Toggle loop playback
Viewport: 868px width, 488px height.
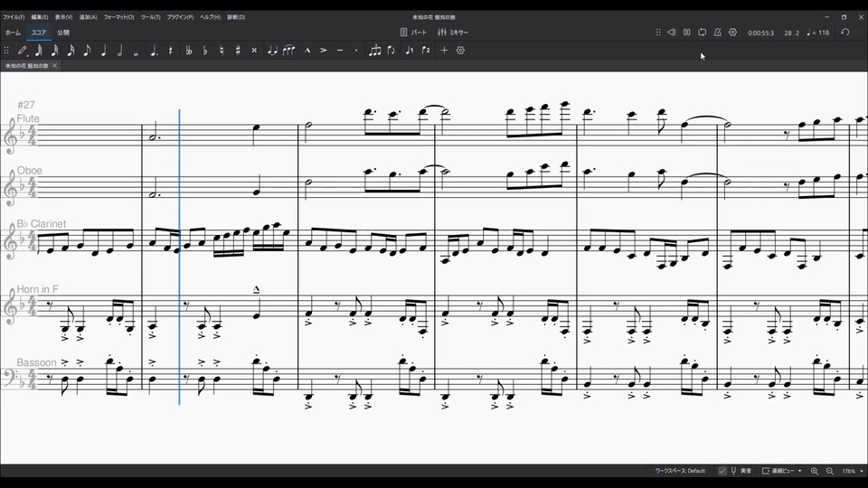pos(702,33)
